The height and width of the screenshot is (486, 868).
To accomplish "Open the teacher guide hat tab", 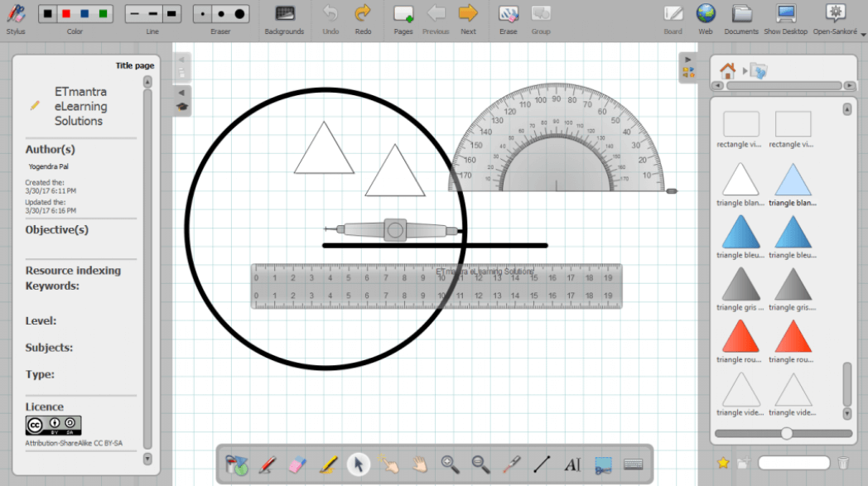I will [182, 106].
